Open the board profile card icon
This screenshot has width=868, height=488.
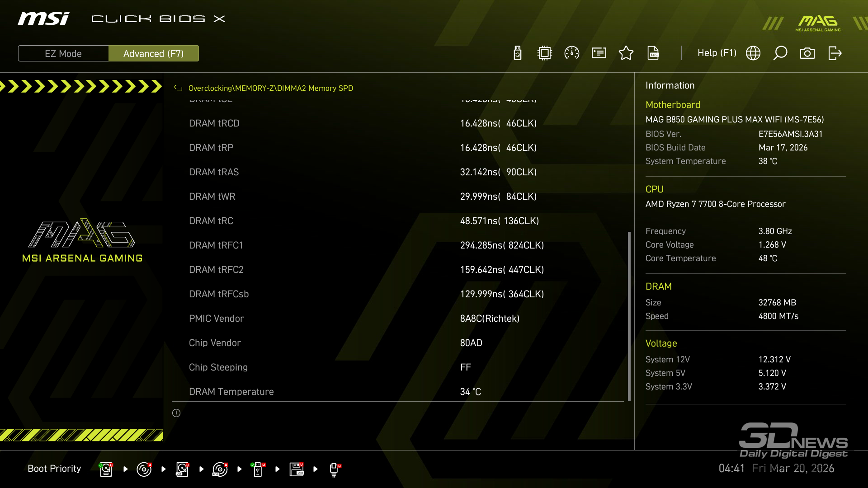tap(599, 53)
